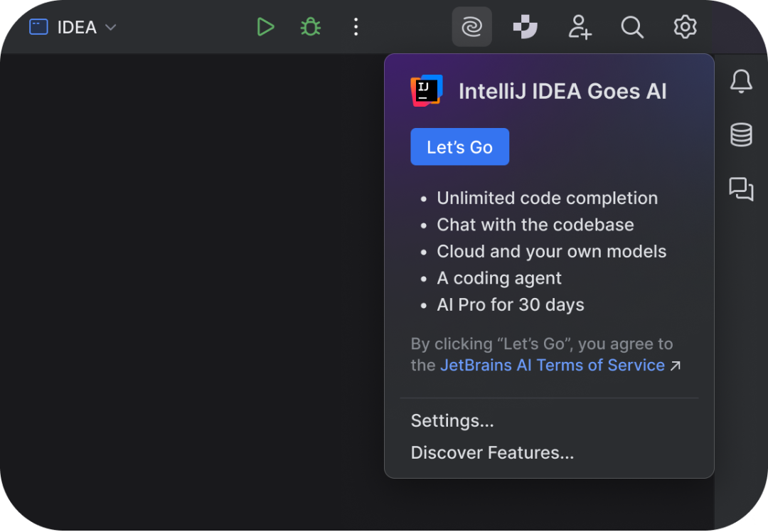Open Search Everywhere

pyautogui.click(x=631, y=27)
